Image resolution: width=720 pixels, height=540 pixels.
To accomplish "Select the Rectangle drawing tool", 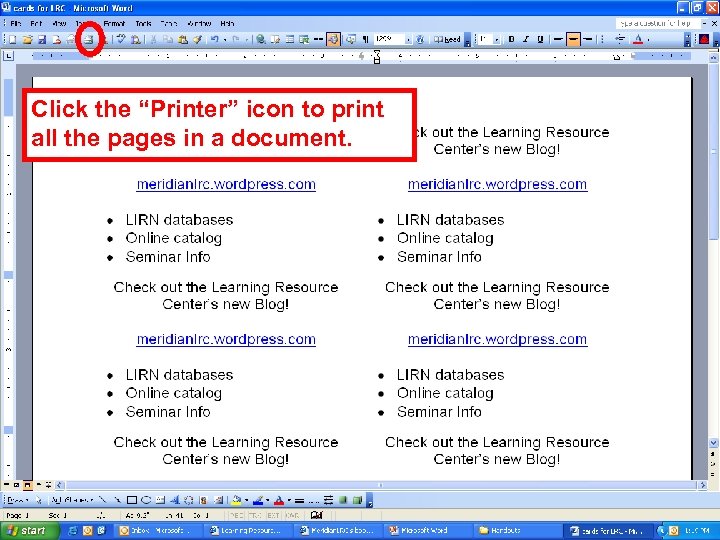I will pyautogui.click(x=132, y=500).
